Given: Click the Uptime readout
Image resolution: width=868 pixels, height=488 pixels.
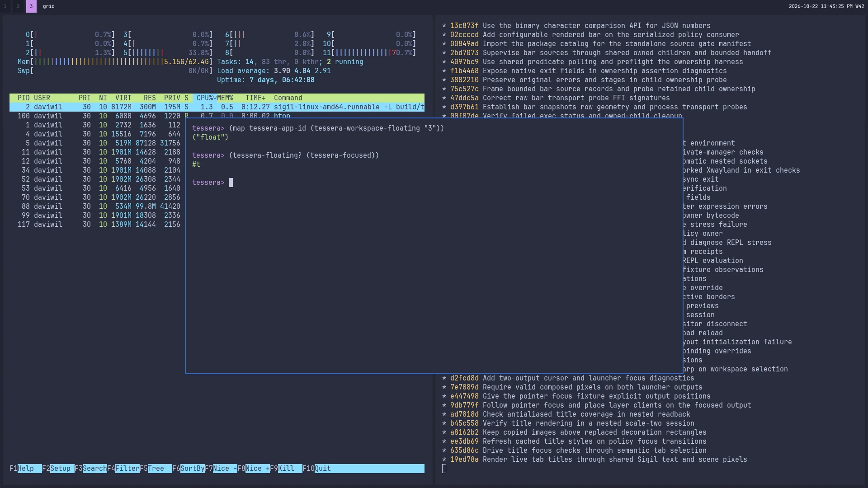Looking at the screenshot, I should [x=266, y=80].
